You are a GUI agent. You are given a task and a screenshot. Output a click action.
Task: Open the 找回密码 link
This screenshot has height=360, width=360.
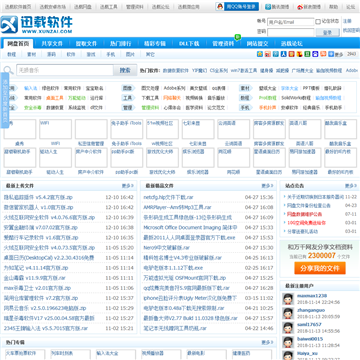coord(352,30)
